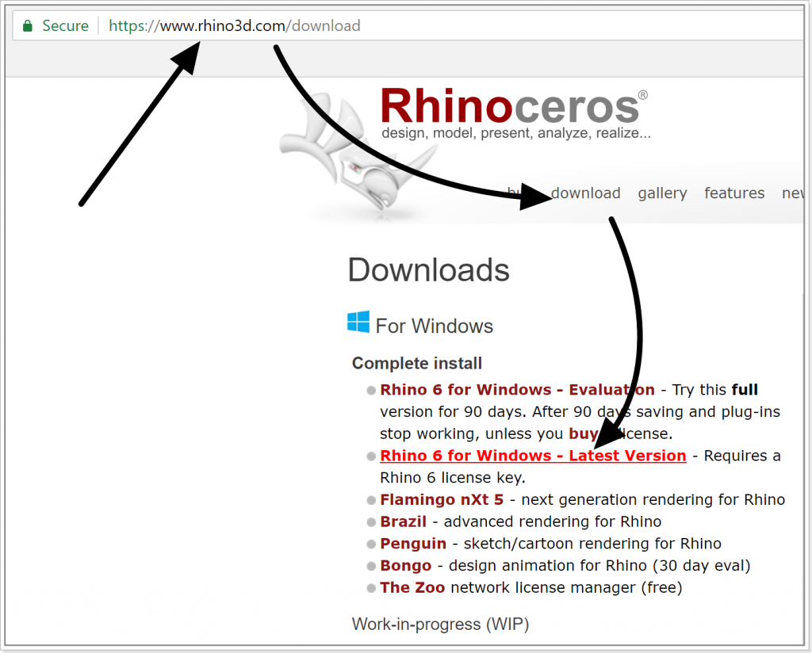This screenshot has width=812, height=653.
Task: Click the Secure label in address bar
Action: (65, 26)
